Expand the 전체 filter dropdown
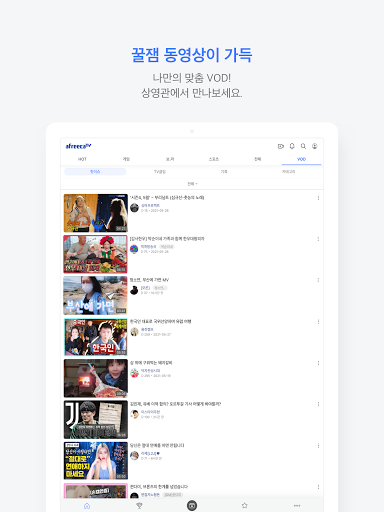 192,184
